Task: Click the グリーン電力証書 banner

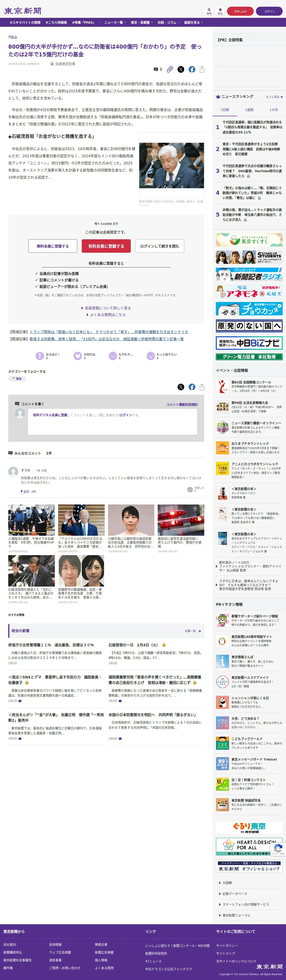Action: [249, 357]
